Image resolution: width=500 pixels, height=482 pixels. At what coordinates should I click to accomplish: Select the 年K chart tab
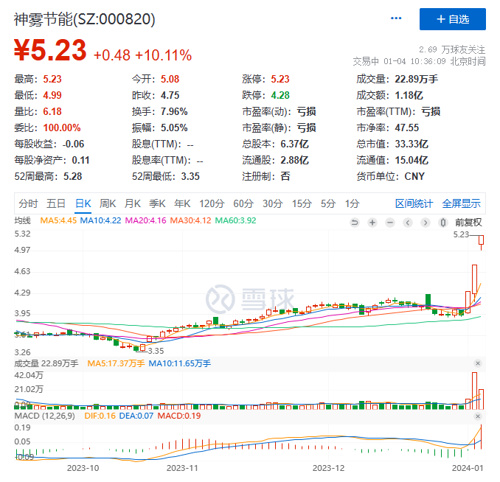(182, 203)
